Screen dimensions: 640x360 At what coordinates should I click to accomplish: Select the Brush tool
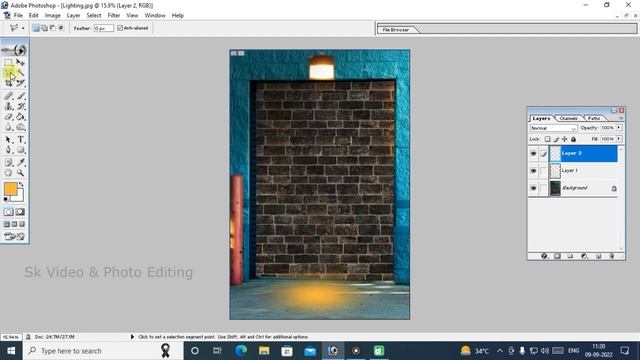20,96
